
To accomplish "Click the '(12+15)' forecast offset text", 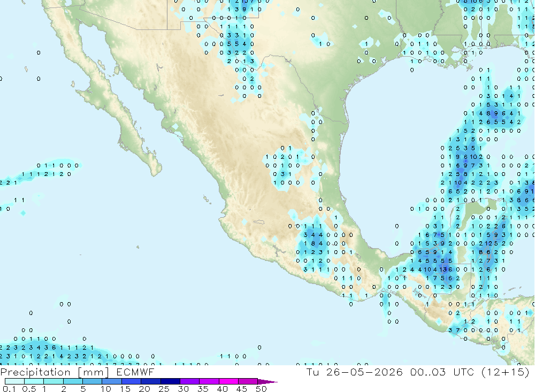I will (x=505, y=372).
